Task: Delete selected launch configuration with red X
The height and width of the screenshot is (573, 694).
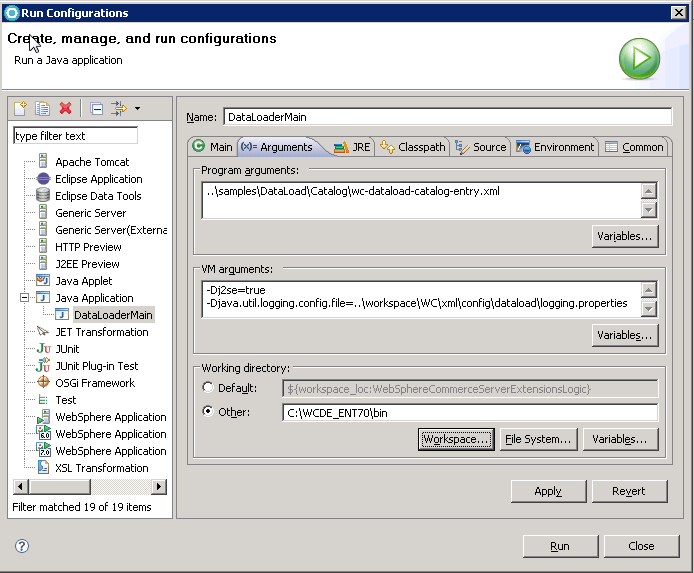Action: pos(66,108)
